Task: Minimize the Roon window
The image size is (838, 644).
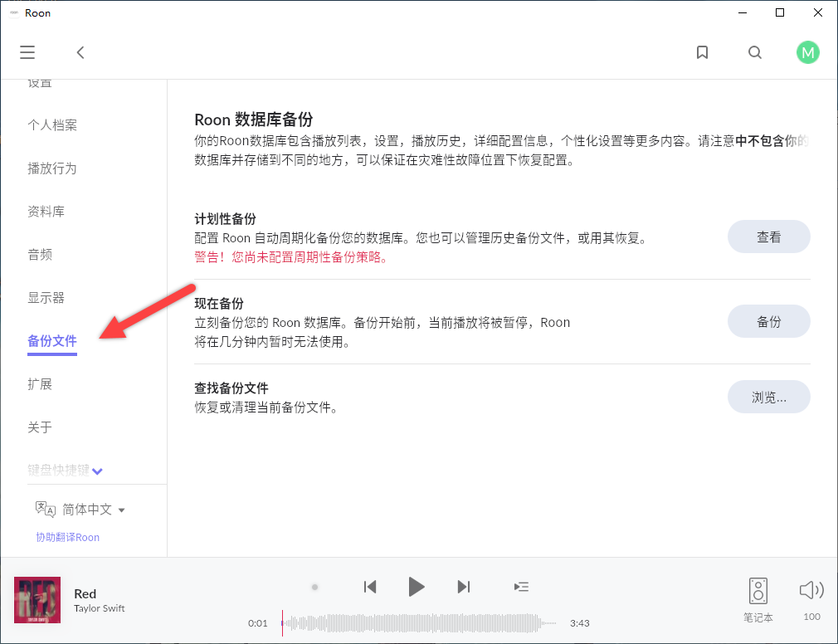Action: tap(743, 12)
